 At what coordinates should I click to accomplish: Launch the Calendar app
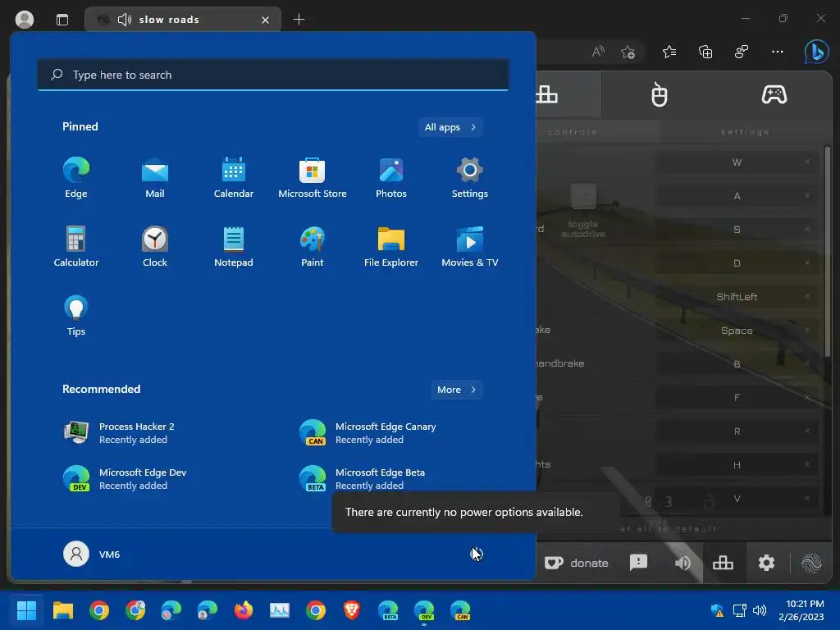pos(234,178)
